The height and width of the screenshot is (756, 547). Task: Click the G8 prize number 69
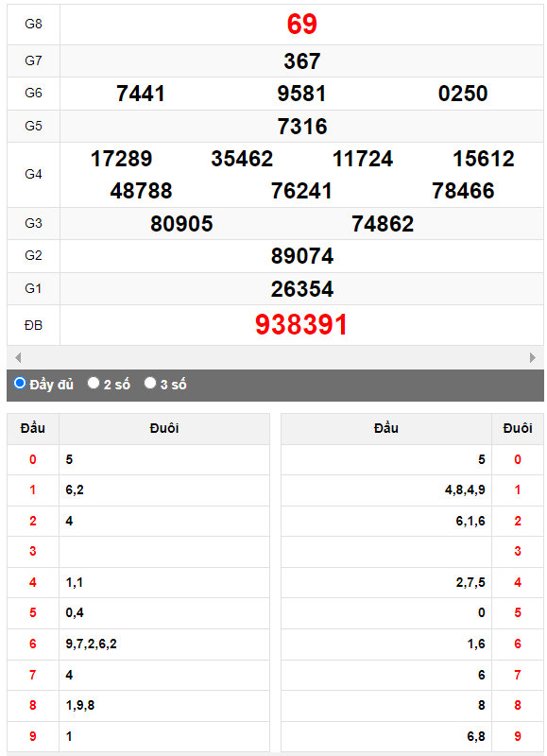point(301,24)
